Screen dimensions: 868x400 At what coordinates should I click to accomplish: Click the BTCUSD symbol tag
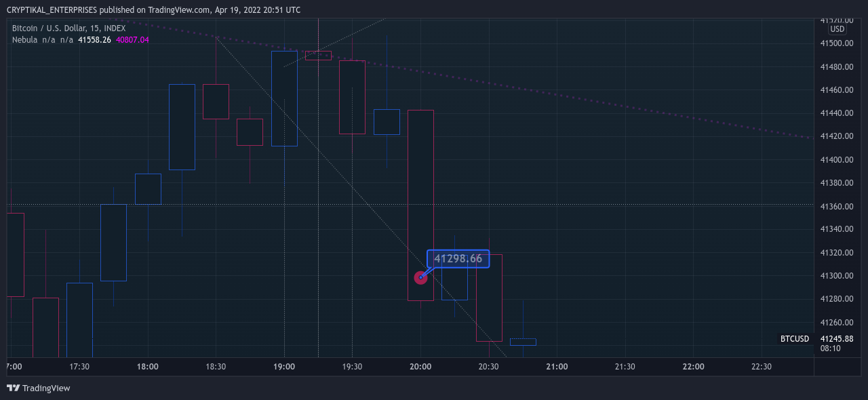pyautogui.click(x=795, y=338)
